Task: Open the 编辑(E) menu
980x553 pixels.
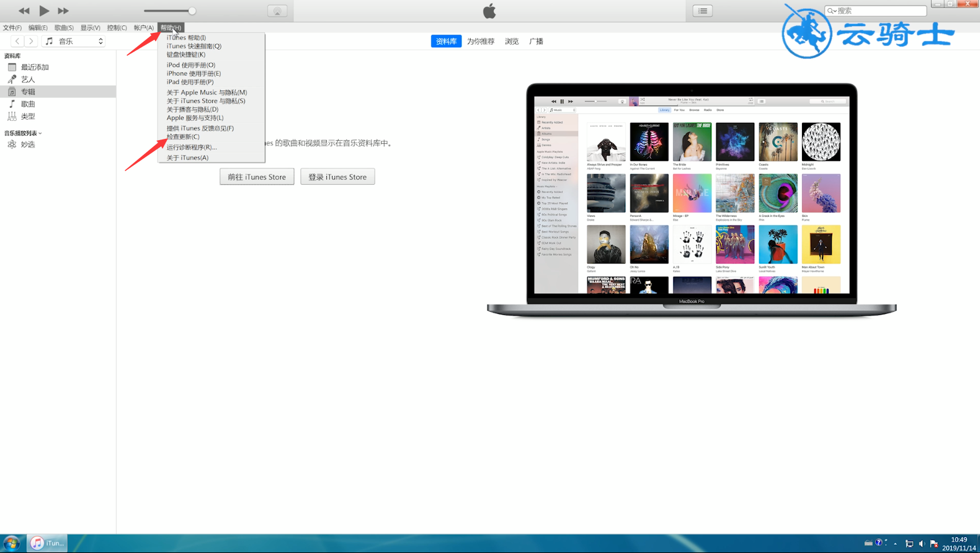Action: pyautogui.click(x=38, y=27)
